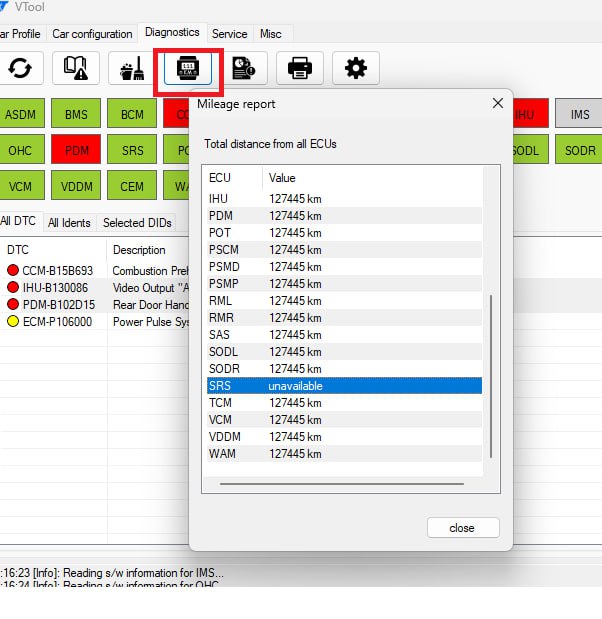
Task: Open the Service tab
Action: click(229, 34)
